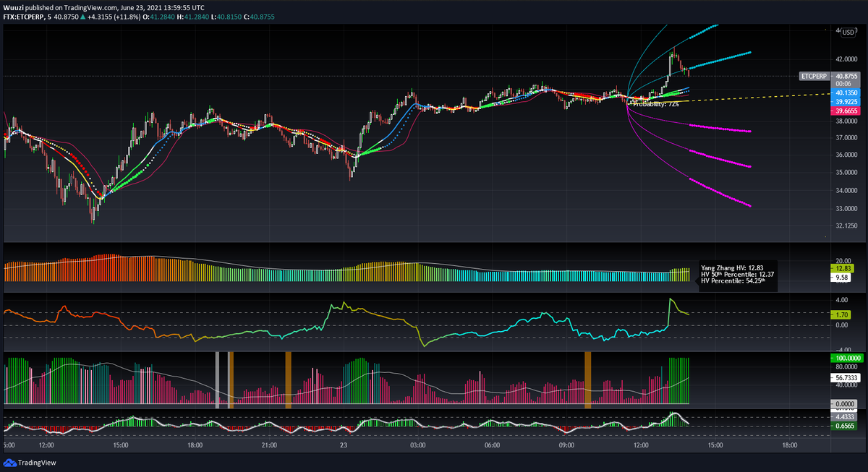Click the USD currency button on price axis

(848, 31)
